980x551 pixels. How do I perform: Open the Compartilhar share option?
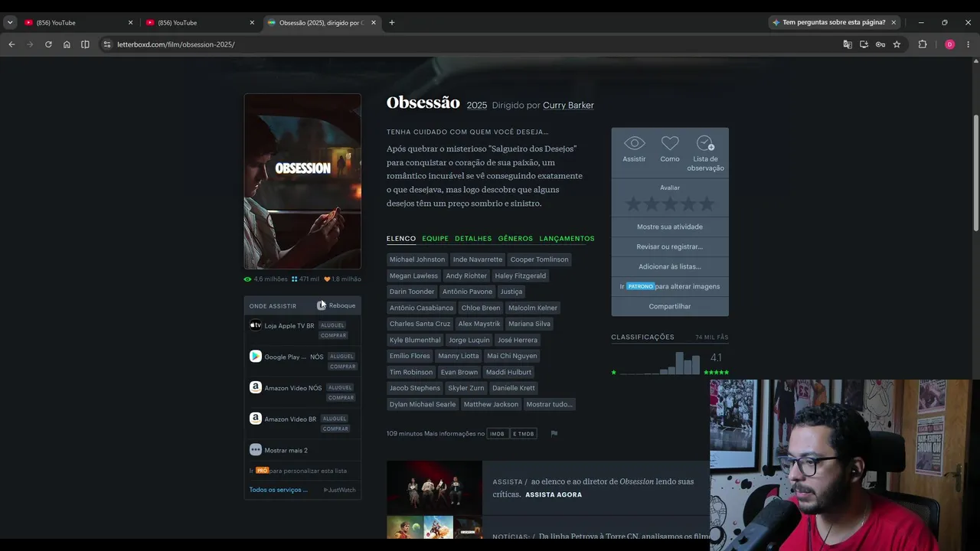pyautogui.click(x=670, y=306)
